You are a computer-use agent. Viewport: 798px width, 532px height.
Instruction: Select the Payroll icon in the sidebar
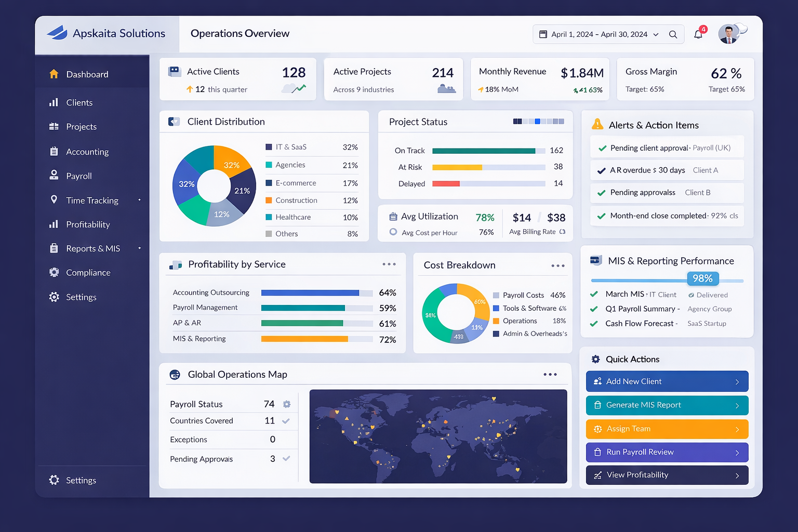55,176
